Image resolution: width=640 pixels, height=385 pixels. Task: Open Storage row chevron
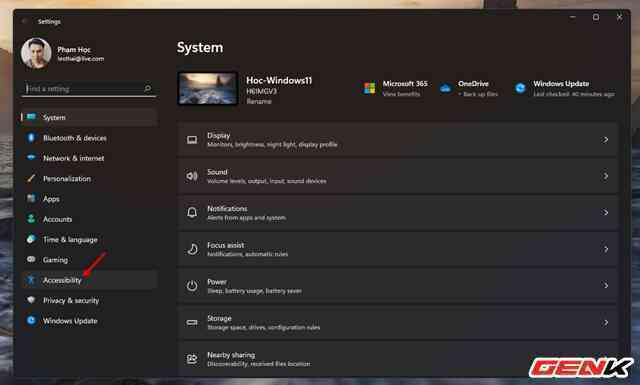[x=605, y=323]
